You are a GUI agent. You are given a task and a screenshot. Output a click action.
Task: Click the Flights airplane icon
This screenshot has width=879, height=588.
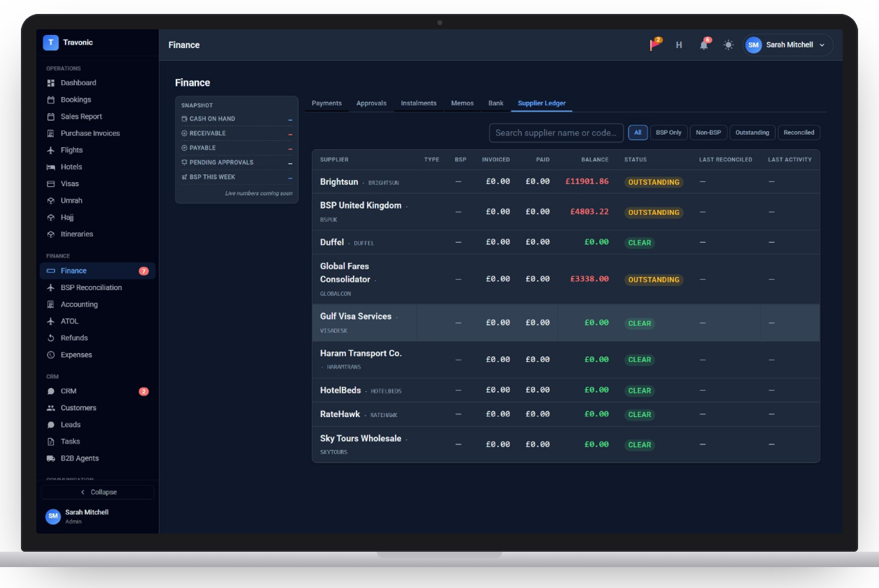[50, 150]
